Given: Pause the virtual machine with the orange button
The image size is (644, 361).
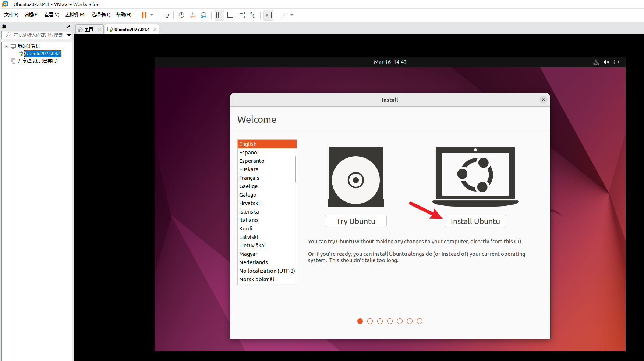Looking at the screenshot, I should click(144, 15).
